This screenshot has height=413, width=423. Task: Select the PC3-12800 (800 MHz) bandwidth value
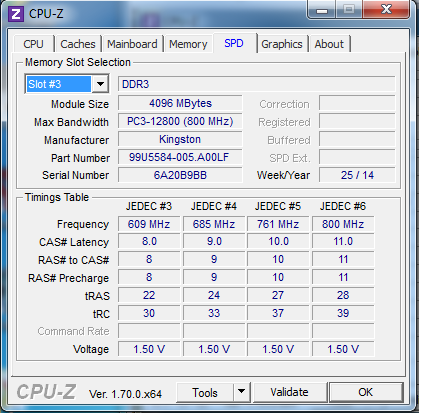(x=180, y=121)
